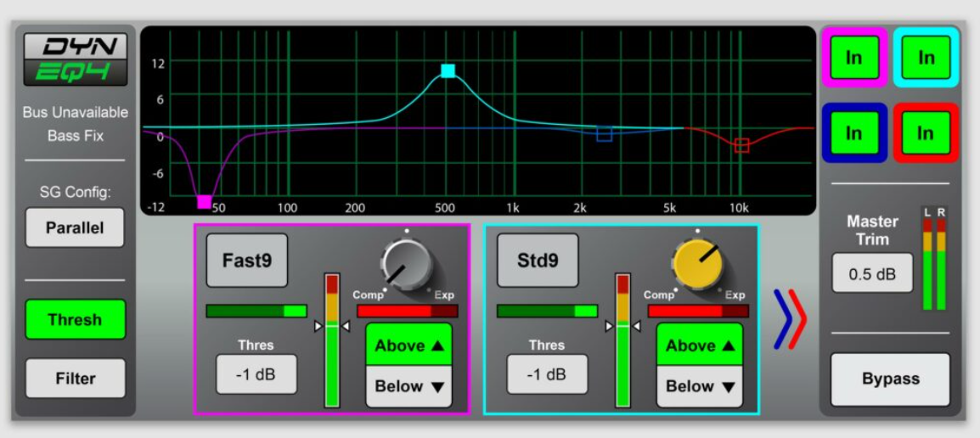Click the DYN EQ4 logo
980x438 pixels.
75,59
